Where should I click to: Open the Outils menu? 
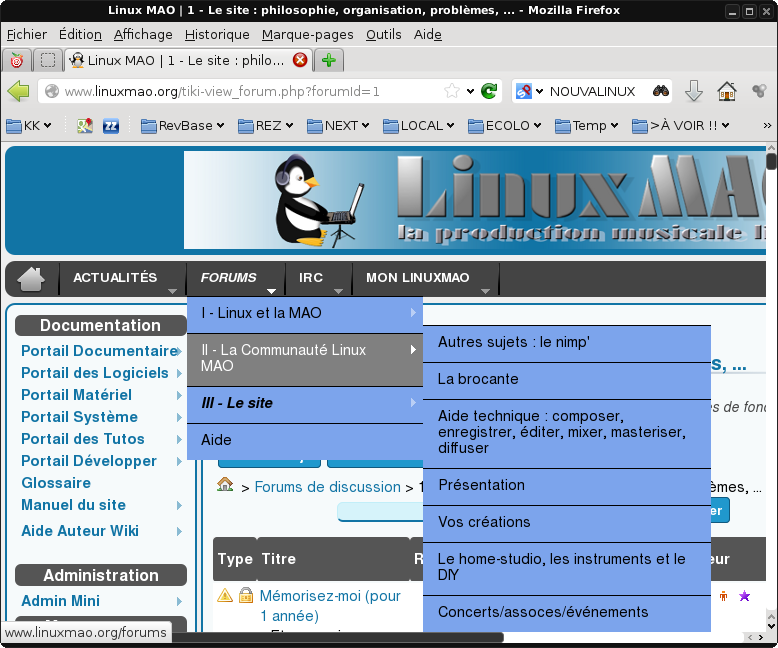384,35
